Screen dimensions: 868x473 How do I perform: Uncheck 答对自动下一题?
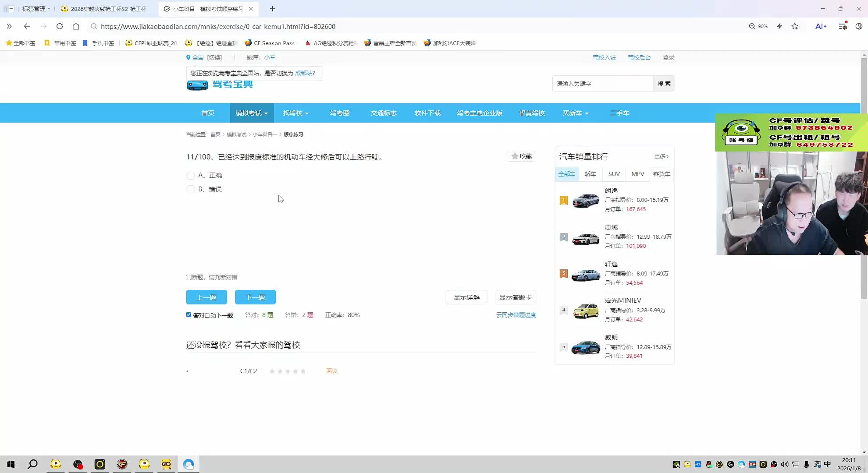[189, 314]
